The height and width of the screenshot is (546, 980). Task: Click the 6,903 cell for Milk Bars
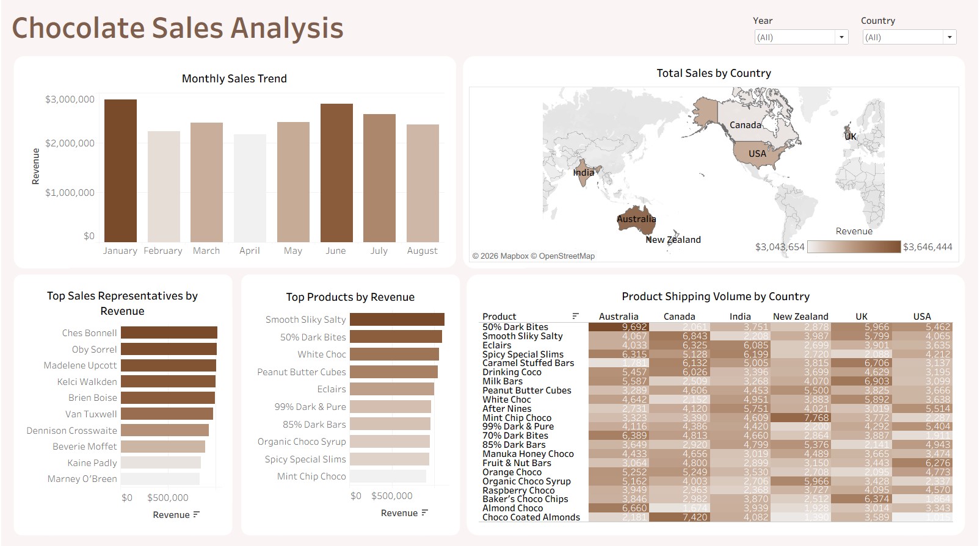(861, 381)
